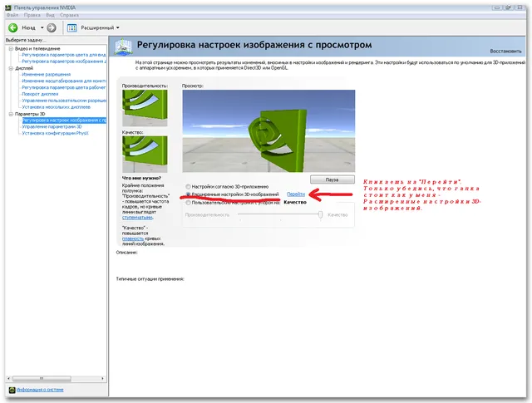Open the Файл menu
532x403 pixels.
coord(12,15)
